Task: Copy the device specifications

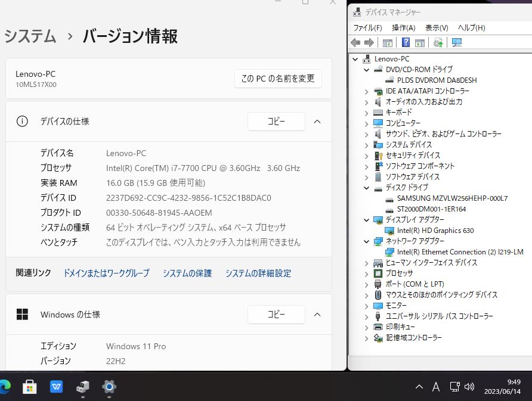Action: click(276, 122)
